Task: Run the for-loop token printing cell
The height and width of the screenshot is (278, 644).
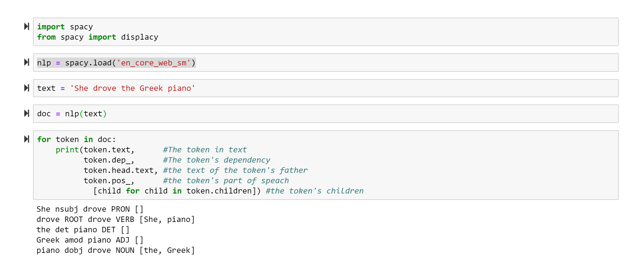Action: tap(27, 139)
